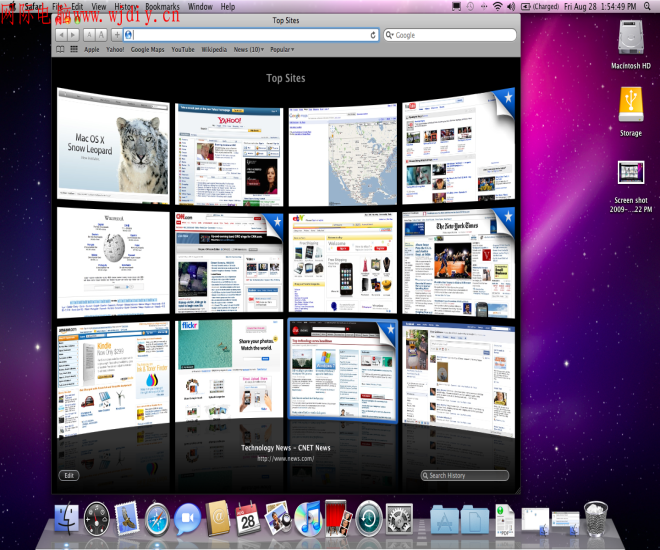
Task: Open the Flickr site thumbnail
Action: coord(229,370)
